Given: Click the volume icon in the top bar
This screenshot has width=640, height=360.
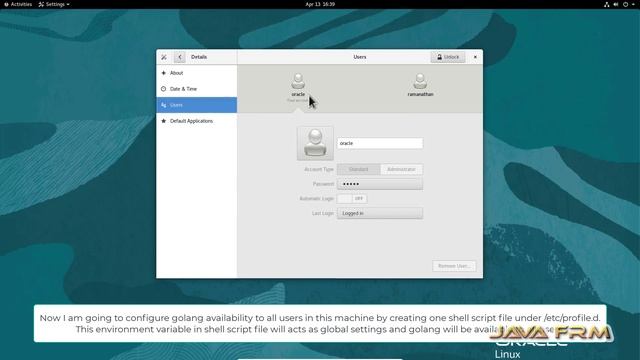Looking at the screenshot, I should click(x=616, y=4).
